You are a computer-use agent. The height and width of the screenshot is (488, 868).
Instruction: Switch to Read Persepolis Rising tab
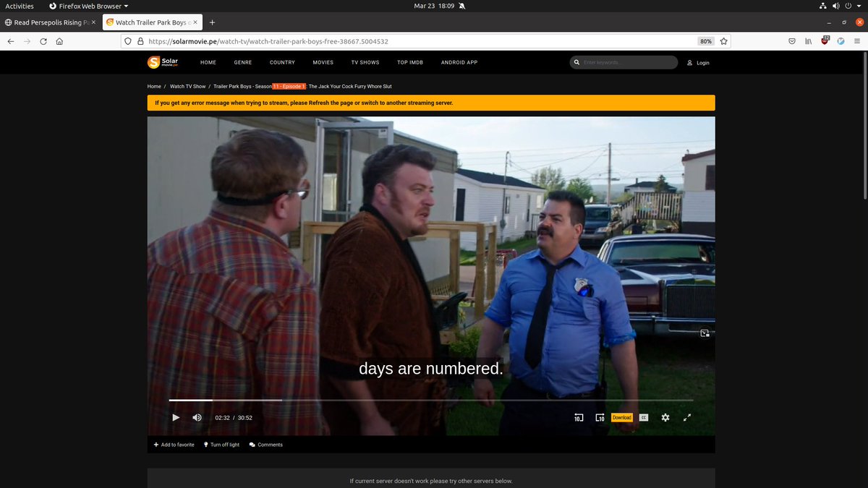[48, 22]
